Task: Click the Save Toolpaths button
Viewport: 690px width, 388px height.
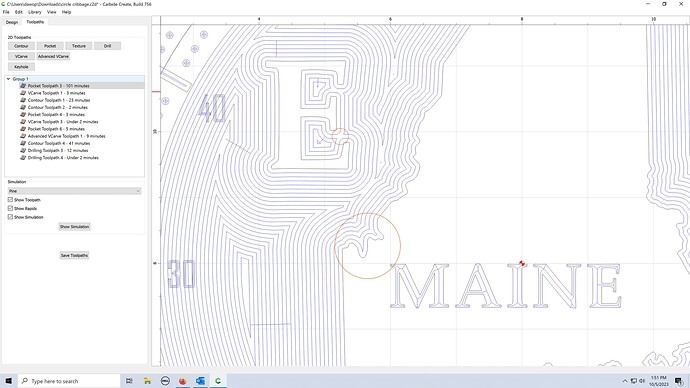Action: point(74,255)
